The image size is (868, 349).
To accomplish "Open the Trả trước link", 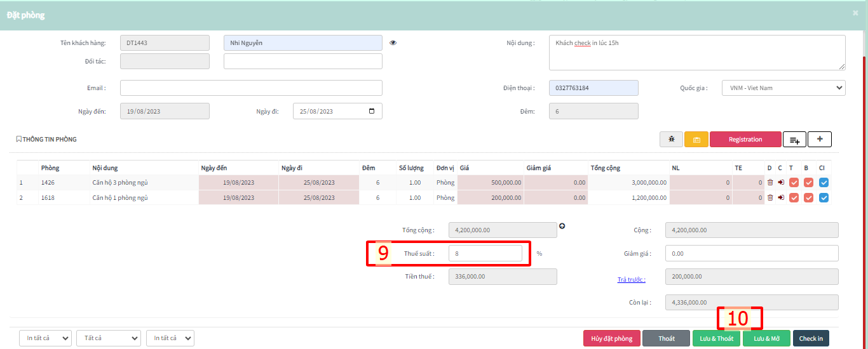I will (x=631, y=279).
